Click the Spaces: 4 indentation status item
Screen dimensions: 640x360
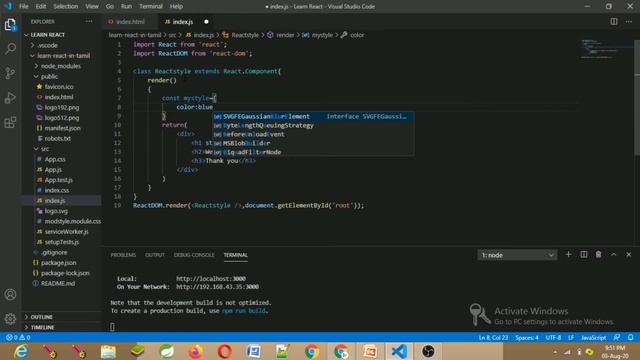(x=527, y=338)
